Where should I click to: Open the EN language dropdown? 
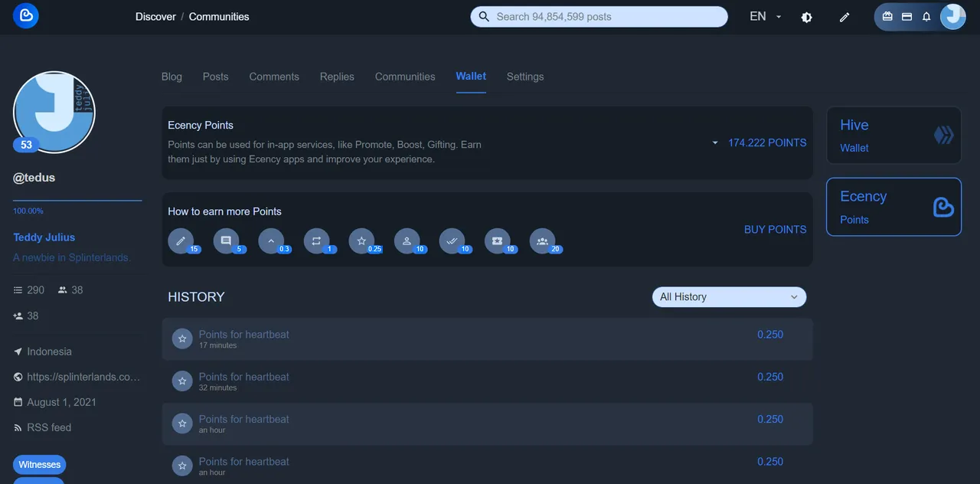pos(766,16)
